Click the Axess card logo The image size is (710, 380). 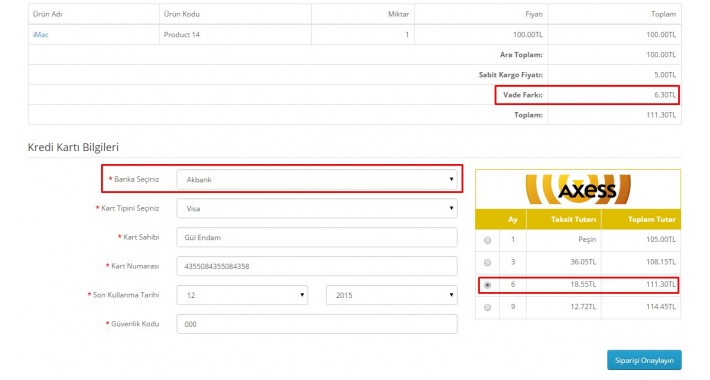click(x=578, y=190)
